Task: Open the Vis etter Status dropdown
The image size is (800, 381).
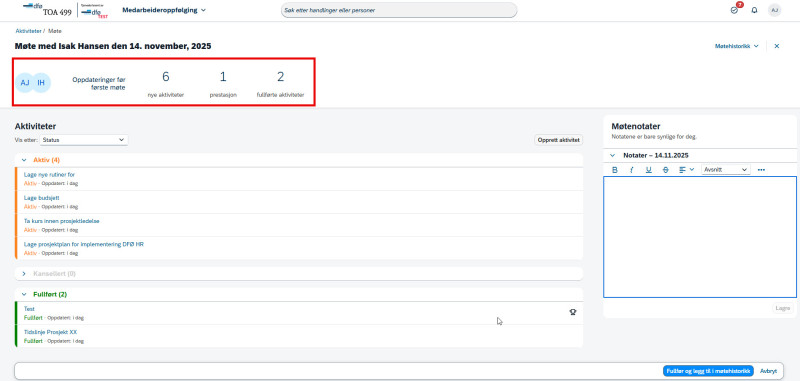Action: 84,139
